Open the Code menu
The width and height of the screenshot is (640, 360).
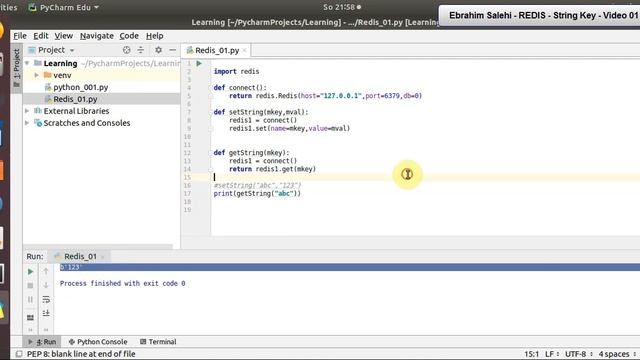coord(129,36)
